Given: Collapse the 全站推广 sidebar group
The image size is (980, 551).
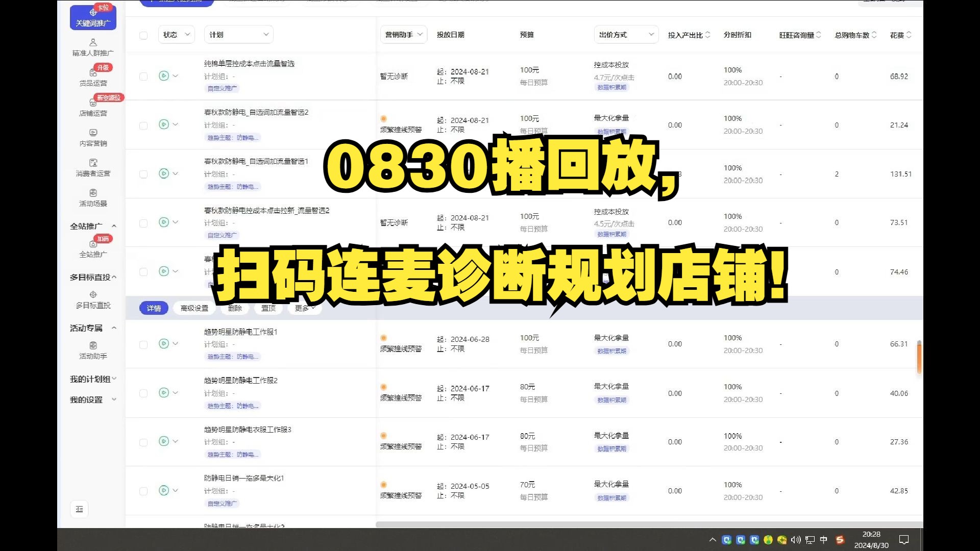Looking at the screenshot, I should 114,226.
